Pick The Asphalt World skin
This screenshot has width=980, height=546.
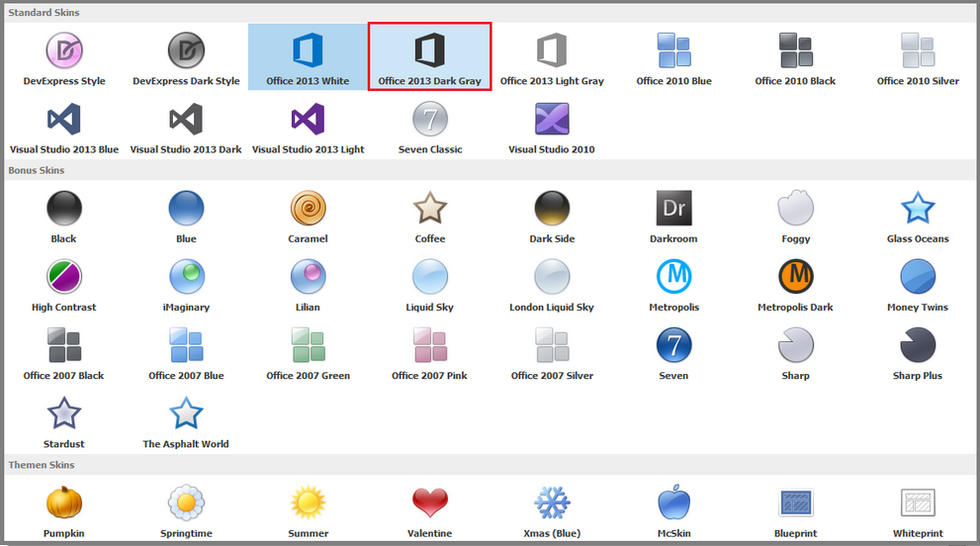(186, 421)
